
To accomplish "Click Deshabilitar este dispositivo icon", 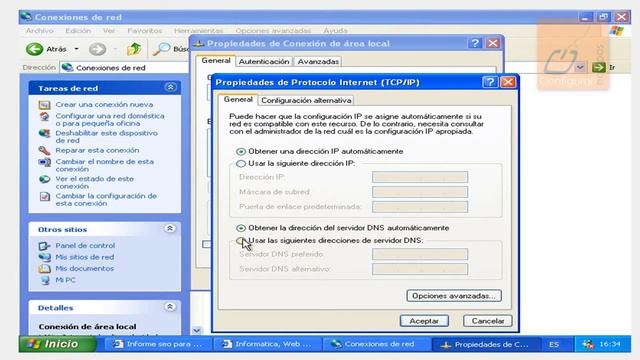I will [x=44, y=133].
